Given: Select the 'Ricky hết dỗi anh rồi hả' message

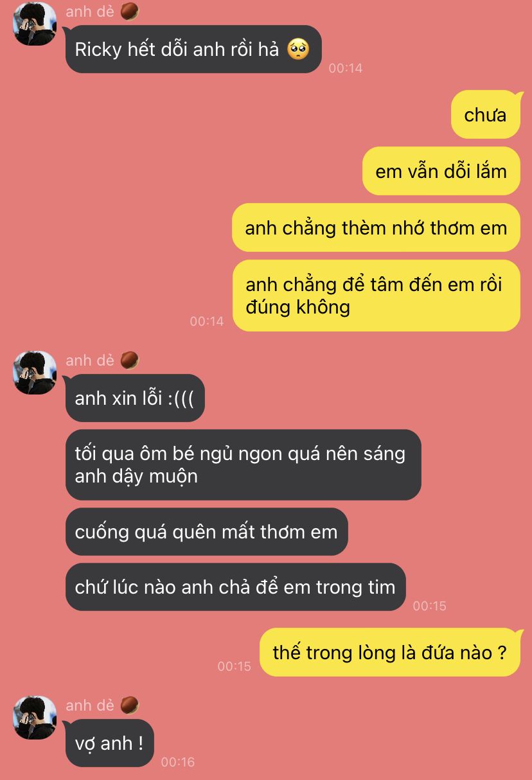Looking at the screenshot, I should pyautogui.click(x=193, y=49).
